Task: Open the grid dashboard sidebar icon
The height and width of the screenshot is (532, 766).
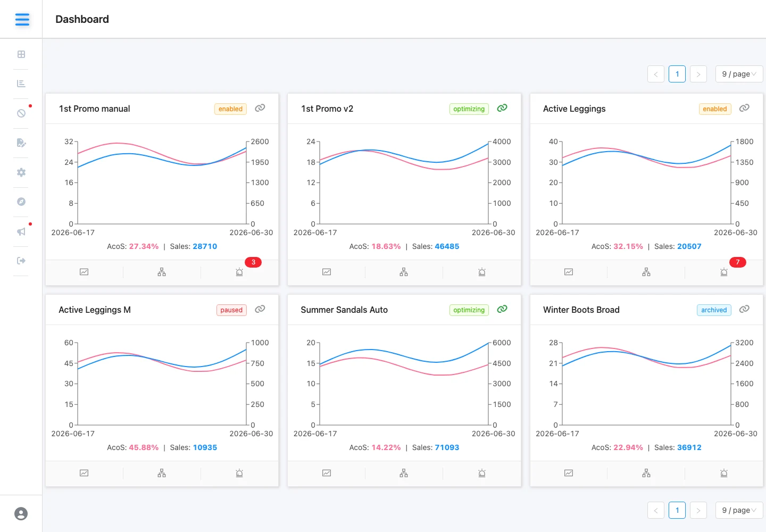Action: [x=21, y=54]
